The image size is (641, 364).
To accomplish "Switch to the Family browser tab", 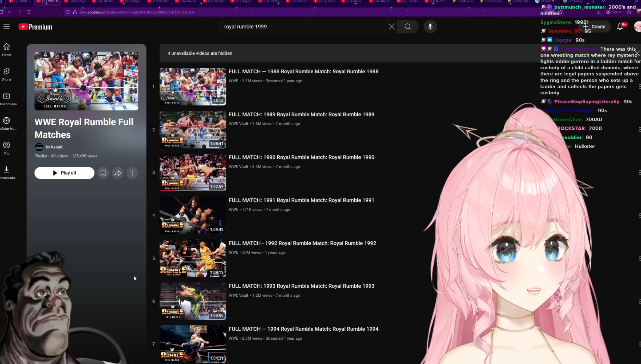I will (x=130, y=1).
